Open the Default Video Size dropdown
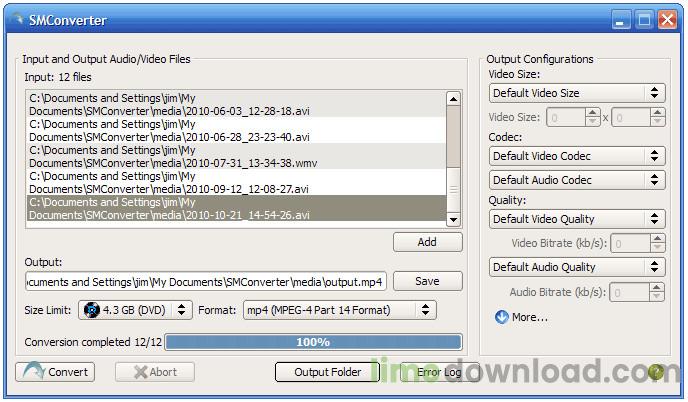 (x=577, y=93)
